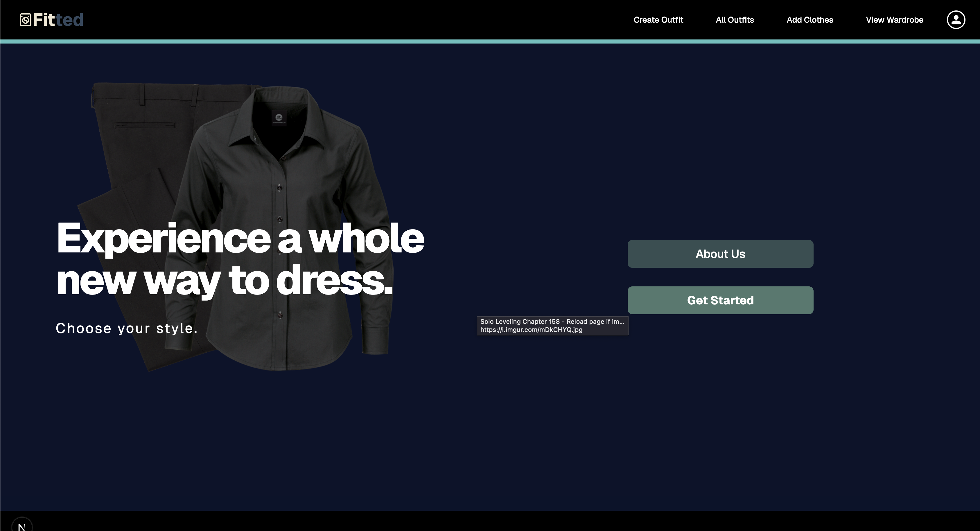
Task: Click the black footer bar at bottom
Action: [x=490, y=521]
